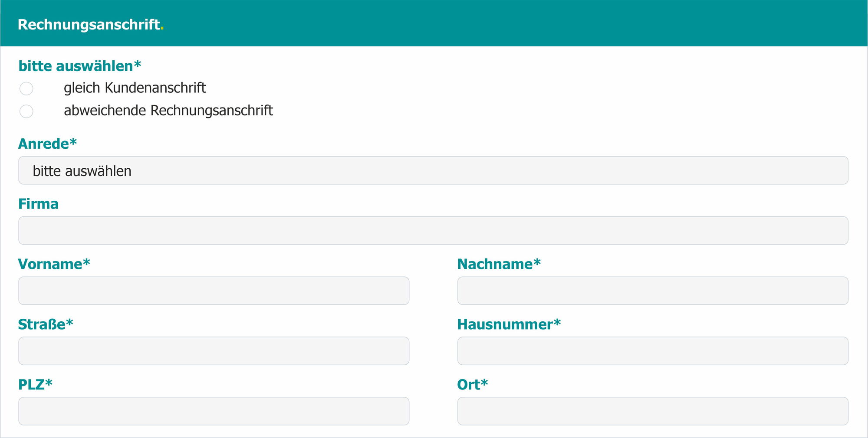868x438 pixels.
Task: Select the radio circle beside abweichende Rechnungsanschrift
Action: 26,111
